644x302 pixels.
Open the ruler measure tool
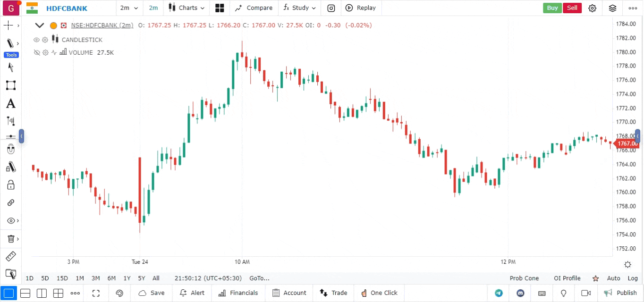[10, 257]
